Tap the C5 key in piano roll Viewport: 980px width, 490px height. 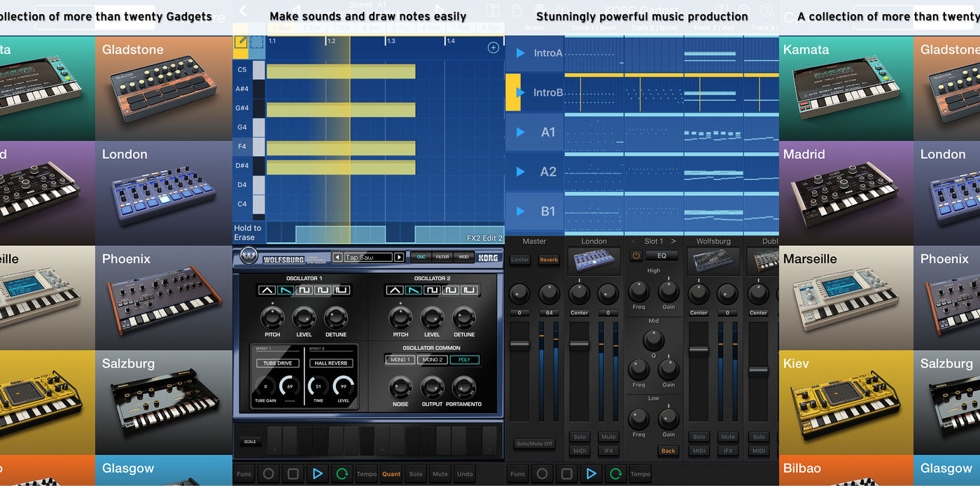258,70
